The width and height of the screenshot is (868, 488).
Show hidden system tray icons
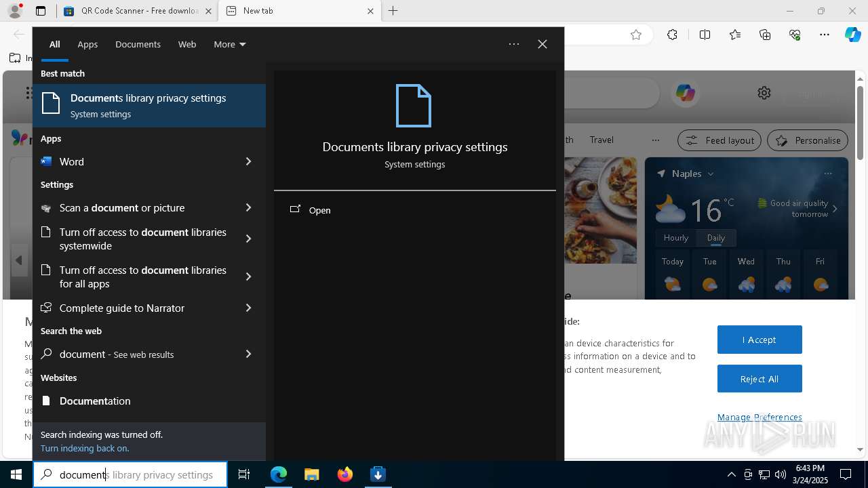pyautogui.click(x=732, y=474)
